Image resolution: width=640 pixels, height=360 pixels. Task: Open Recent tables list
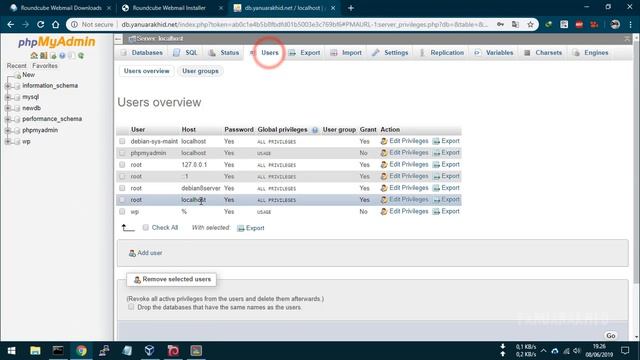[16, 66]
